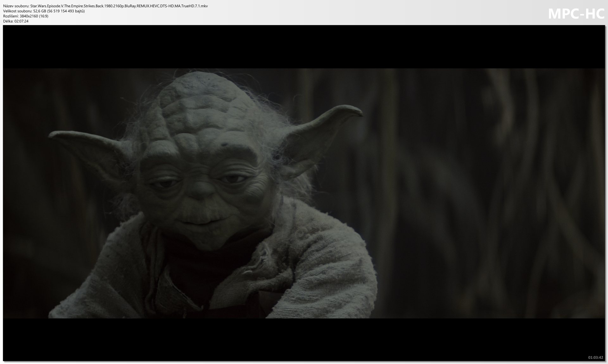Click the 'Délka: 02:07:24' line
608x364 pixels.
coord(16,21)
